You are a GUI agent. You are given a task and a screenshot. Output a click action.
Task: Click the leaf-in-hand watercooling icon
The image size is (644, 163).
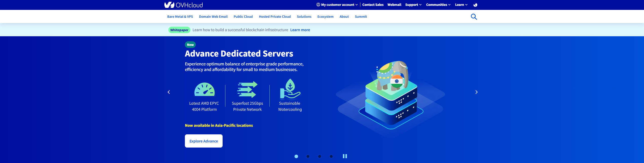pyautogui.click(x=290, y=89)
